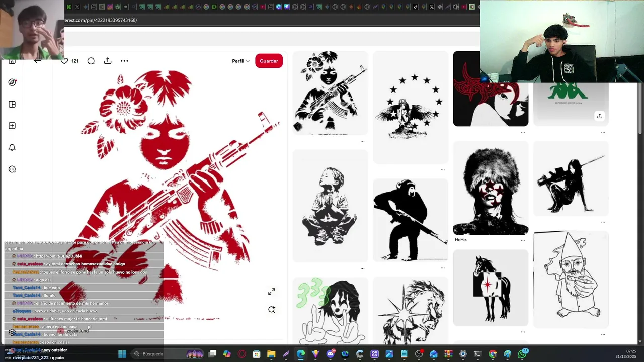644x362 pixels.
Task: Open the black girl-with-rifle pin thumbnail
Action: click(x=330, y=93)
